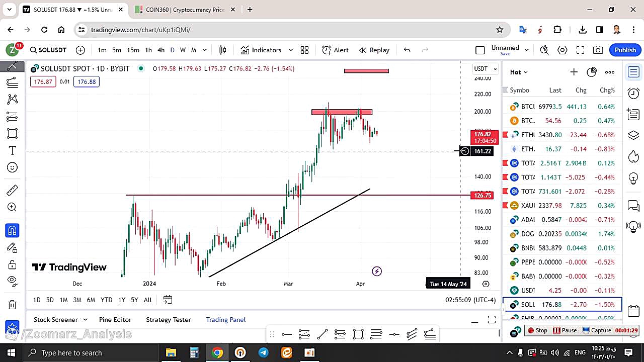Image resolution: width=644 pixels, height=362 pixels.
Task: Click the remove objects trash icon
Action: pyautogui.click(x=13, y=304)
